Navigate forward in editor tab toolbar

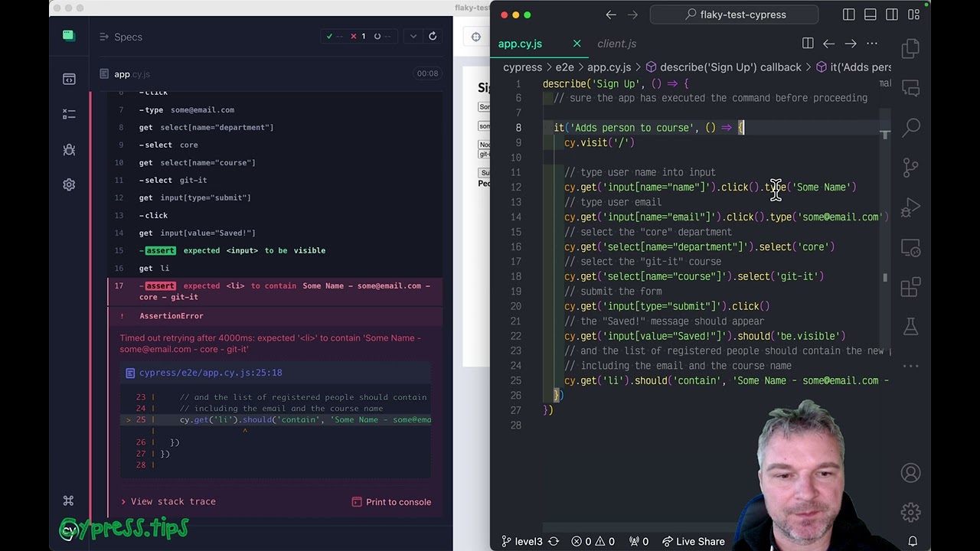pos(851,44)
